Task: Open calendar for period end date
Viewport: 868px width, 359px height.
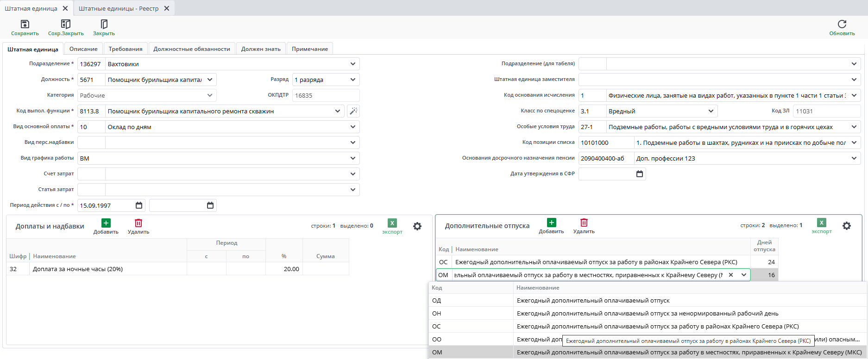Action: pyautogui.click(x=210, y=205)
